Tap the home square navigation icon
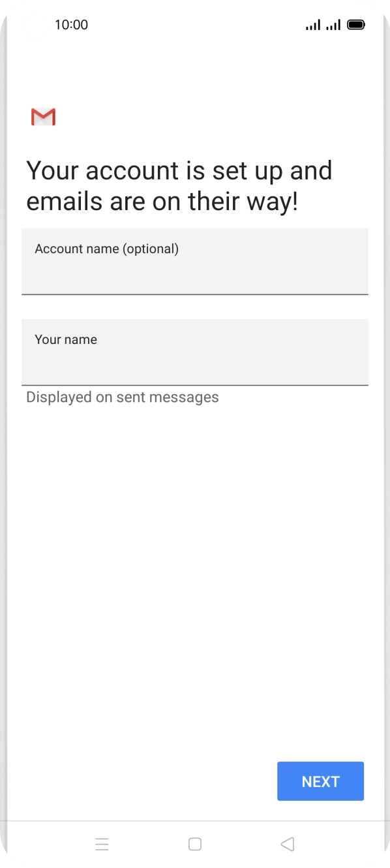The height and width of the screenshot is (868, 390). pyautogui.click(x=194, y=844)
